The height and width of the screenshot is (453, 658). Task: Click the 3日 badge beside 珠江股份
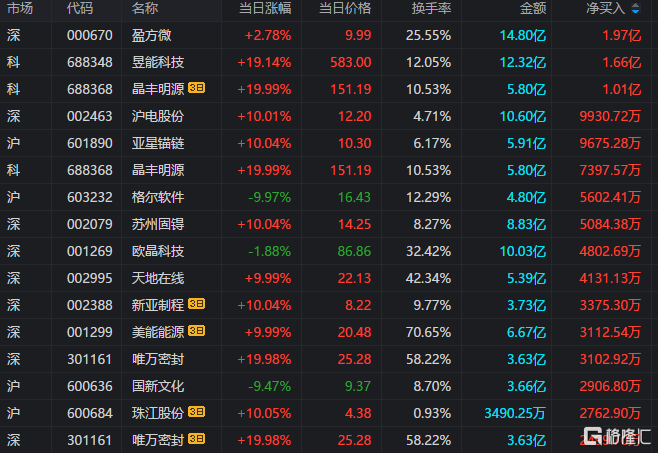(x=196, y=411)
